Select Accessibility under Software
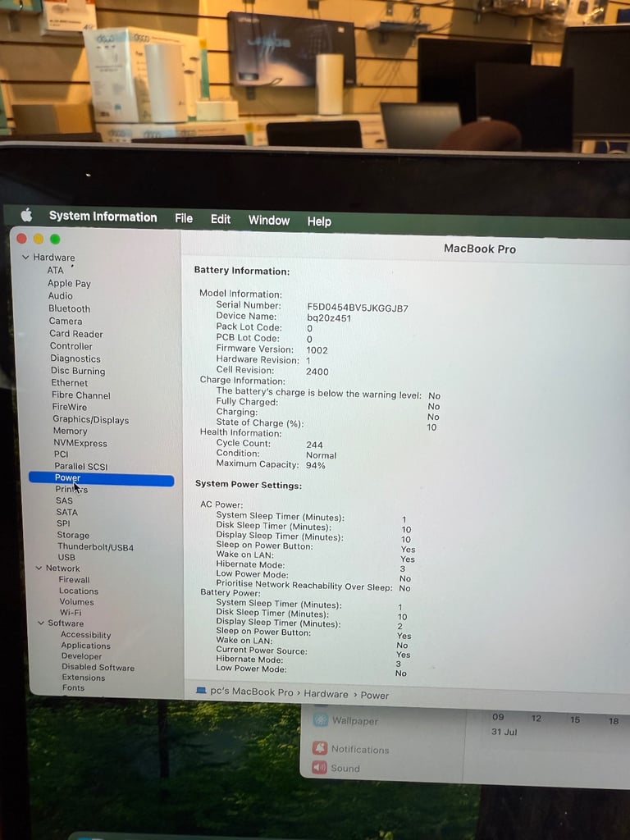This screenshot has width=630, height=840. point(85,635)
